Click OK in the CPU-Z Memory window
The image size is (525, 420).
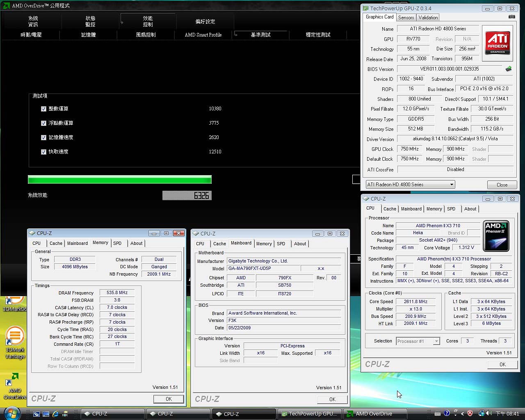tap(169, 399)
